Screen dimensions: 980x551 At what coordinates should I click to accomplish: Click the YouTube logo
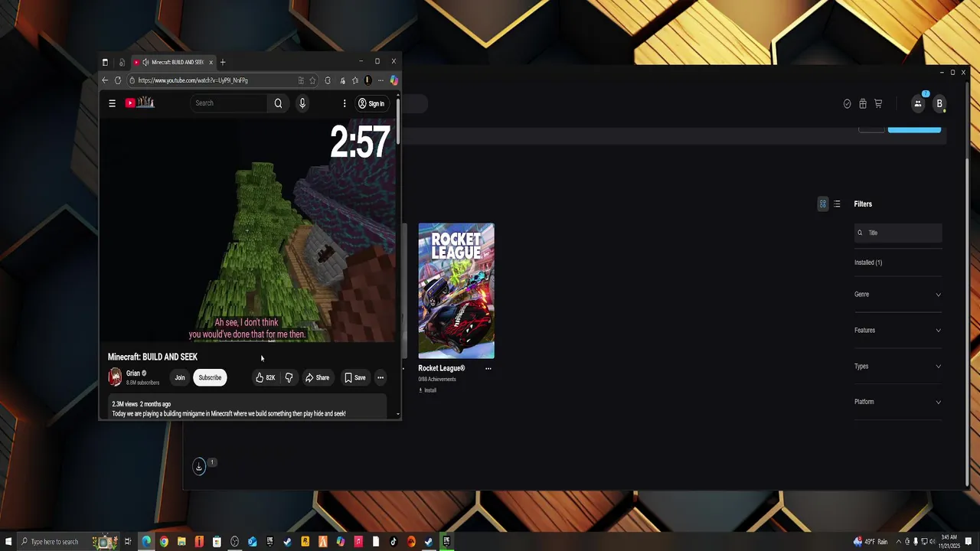click(x=140, y=103)
